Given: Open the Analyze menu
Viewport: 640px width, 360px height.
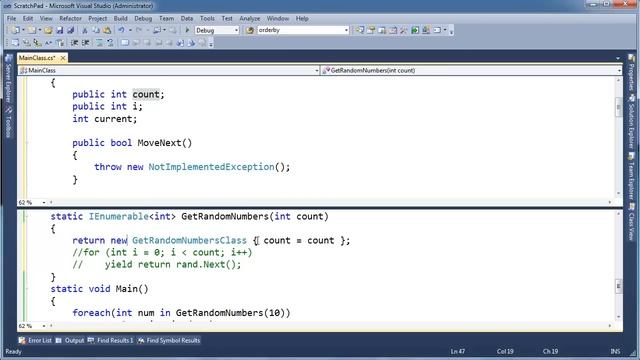Looking at the screenshot, I should [249, 18].
